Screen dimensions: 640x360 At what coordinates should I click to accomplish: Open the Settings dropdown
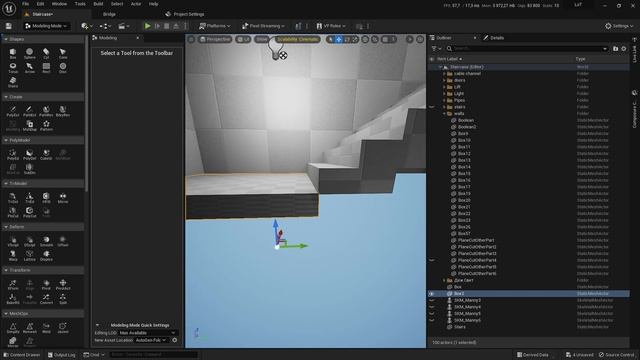pyautogui.click(x=619, y=26)
